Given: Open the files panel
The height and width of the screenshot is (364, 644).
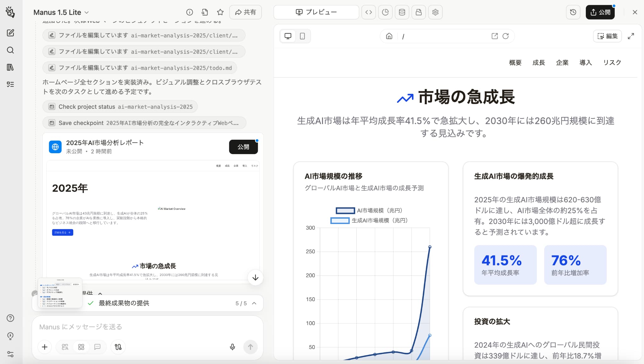Looking at the screenshot, I should [x=419, y=12].
